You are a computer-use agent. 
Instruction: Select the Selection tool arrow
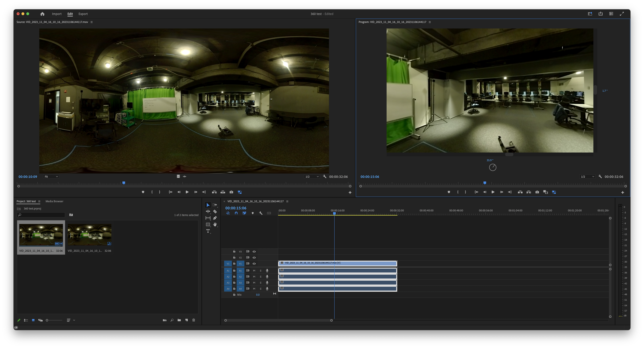pos(208,205)
